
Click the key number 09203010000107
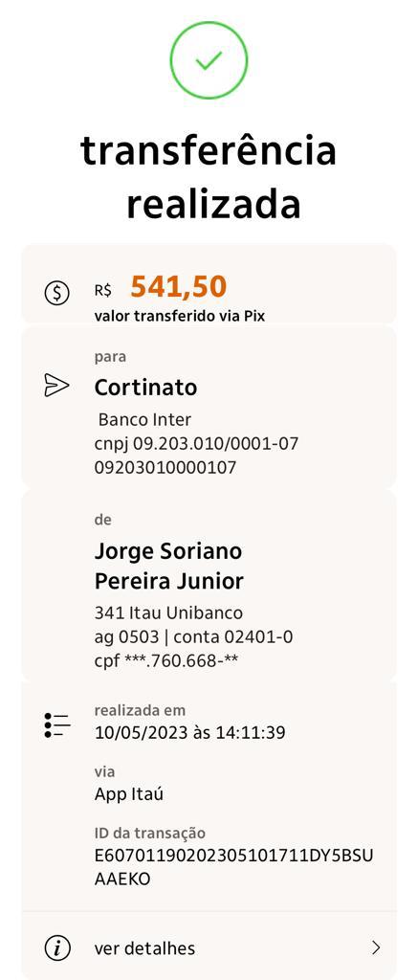[x=165, y=467]
